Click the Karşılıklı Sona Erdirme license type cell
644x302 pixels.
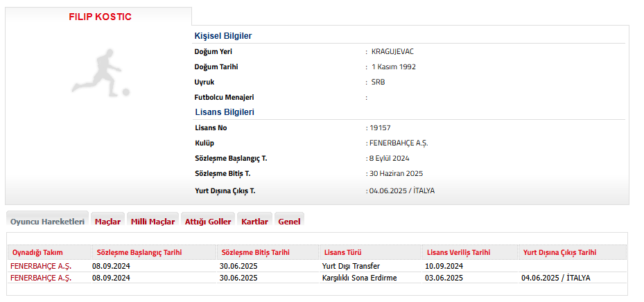(359, 278)
